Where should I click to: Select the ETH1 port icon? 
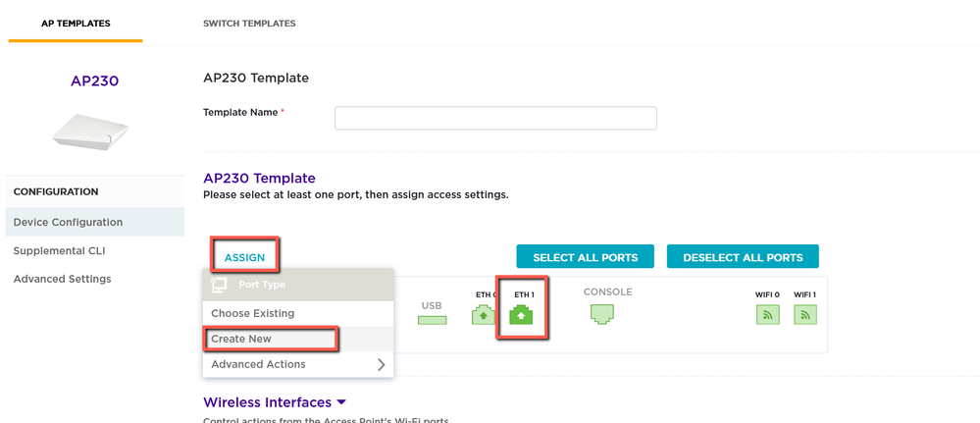pos(522,315)
